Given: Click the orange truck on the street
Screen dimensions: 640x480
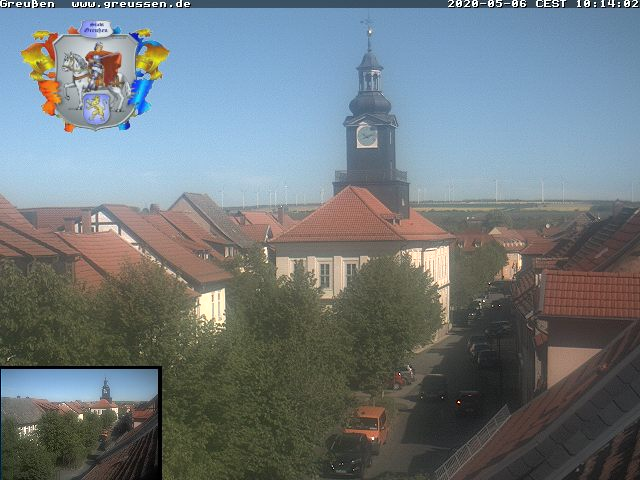Looking at the screenshot, I should 367,426.
